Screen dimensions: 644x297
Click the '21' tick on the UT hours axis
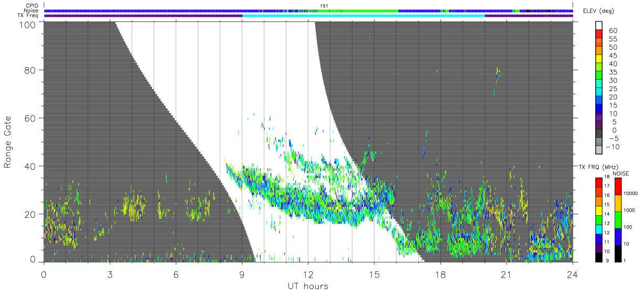click(506, 274)
